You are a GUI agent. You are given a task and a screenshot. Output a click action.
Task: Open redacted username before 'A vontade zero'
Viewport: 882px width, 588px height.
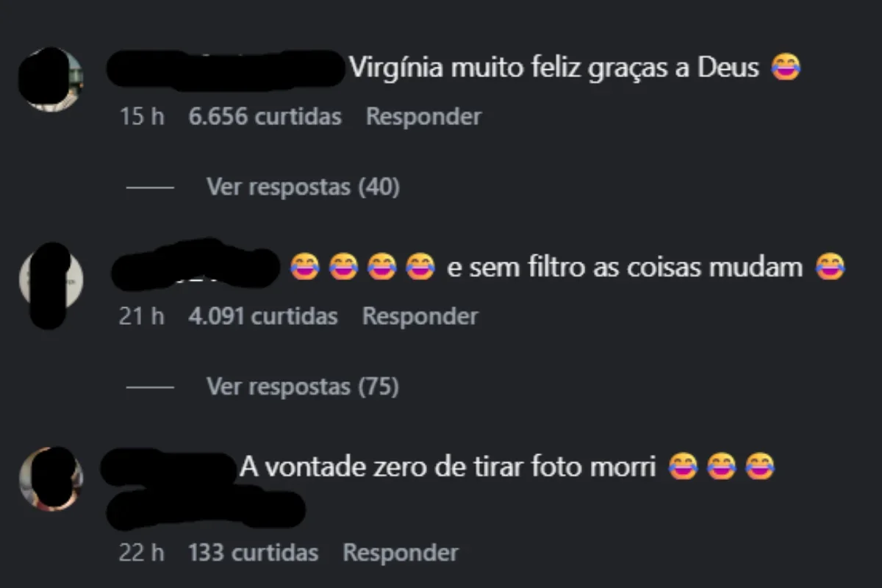(x=168, y=468)
